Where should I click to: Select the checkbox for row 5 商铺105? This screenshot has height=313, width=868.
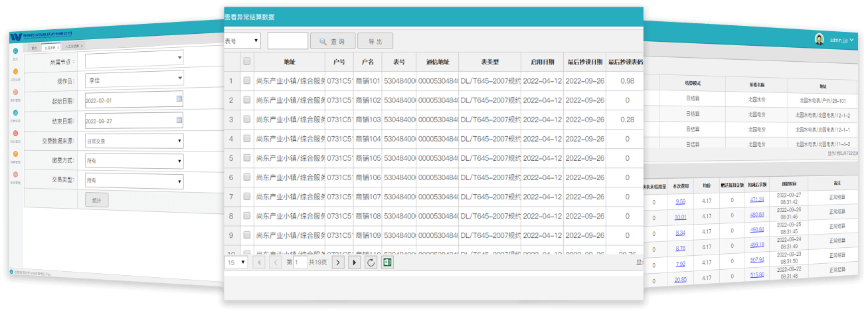click(247, 158)
